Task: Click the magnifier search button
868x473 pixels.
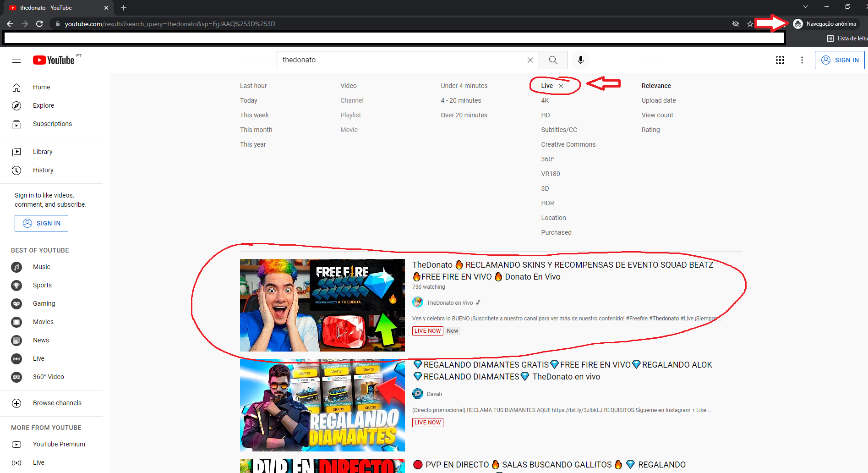Action: click(x=553, y=60)
